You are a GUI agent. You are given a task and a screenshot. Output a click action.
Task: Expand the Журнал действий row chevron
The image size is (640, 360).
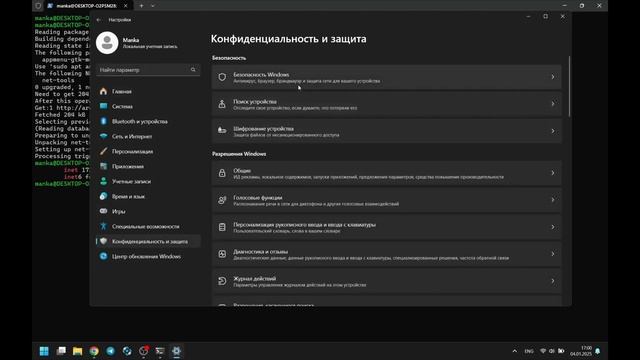553,281
